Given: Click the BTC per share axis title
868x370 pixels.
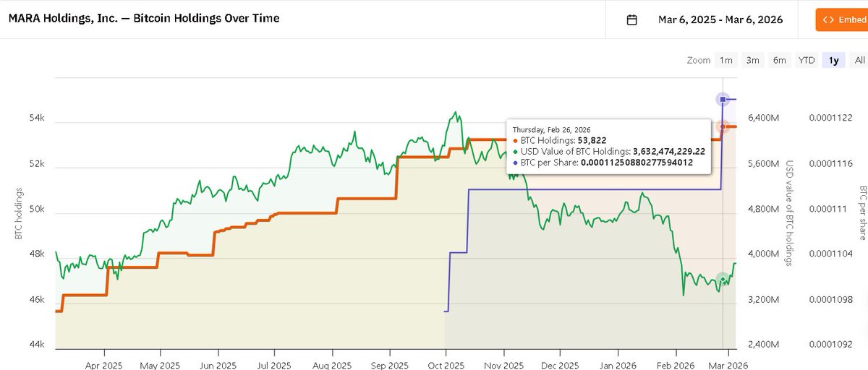Looking at the screenshot, I should pos(862,213).
